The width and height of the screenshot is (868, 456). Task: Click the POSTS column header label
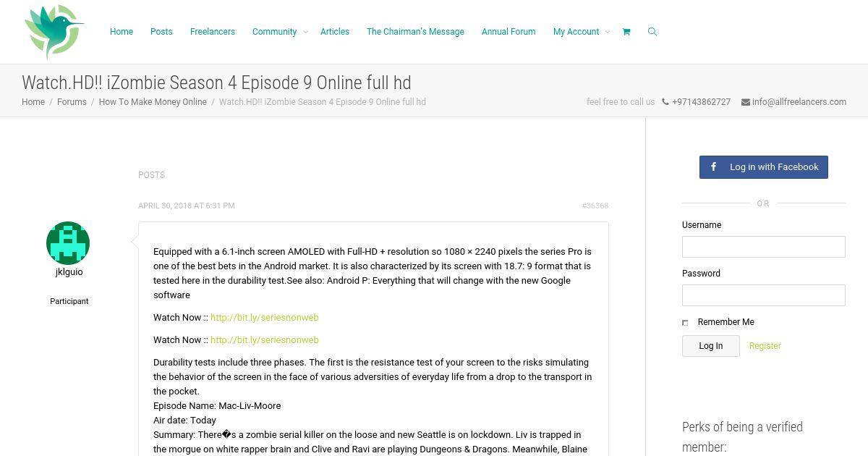[152, 175]
